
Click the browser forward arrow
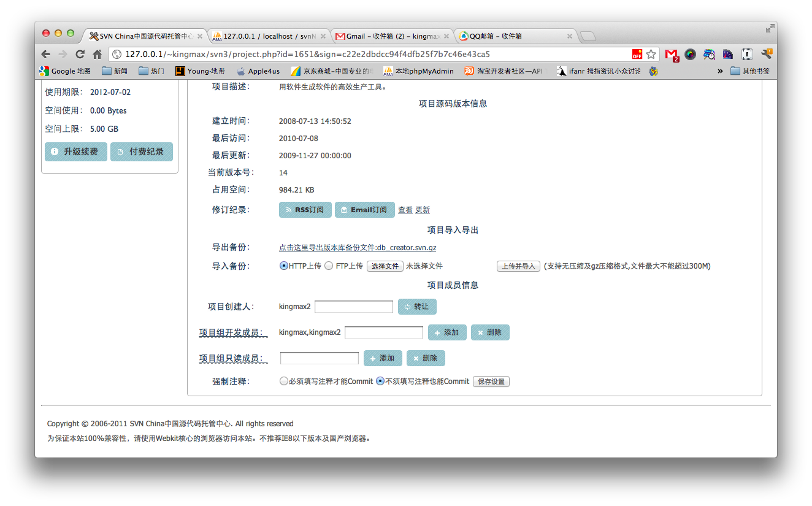[63, 54]
